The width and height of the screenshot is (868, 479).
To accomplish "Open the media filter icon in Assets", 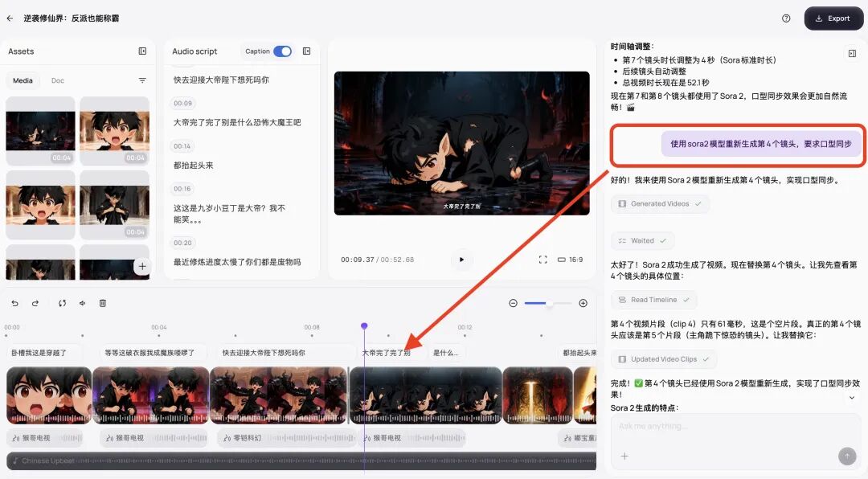I will click(x=143, y=80).
